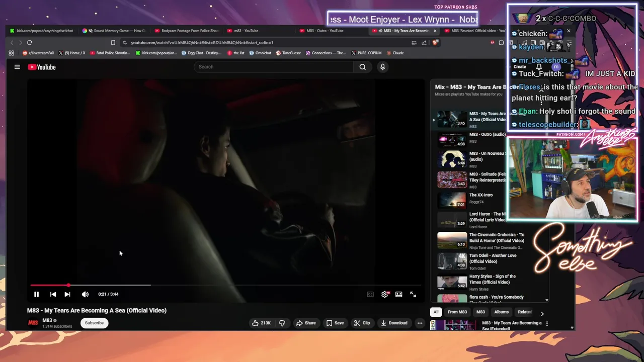Pause the video playback
Image resolution: width=644 pixels, height=362 pixels.
point(36,294)
